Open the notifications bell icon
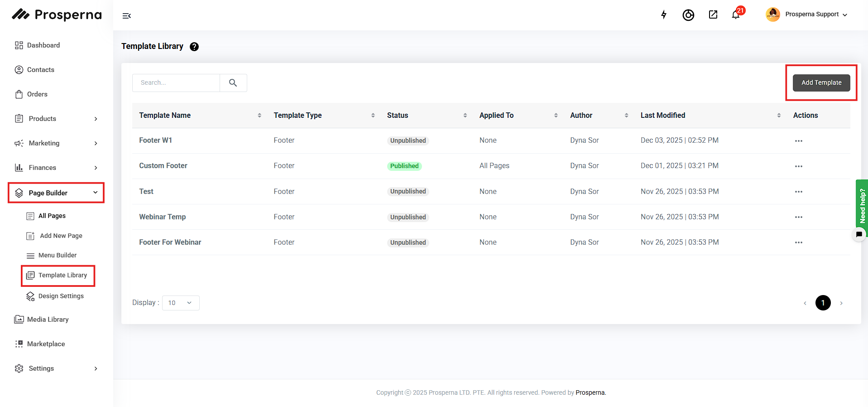Screen dimensions: 868x407 (x=736, y=15)
